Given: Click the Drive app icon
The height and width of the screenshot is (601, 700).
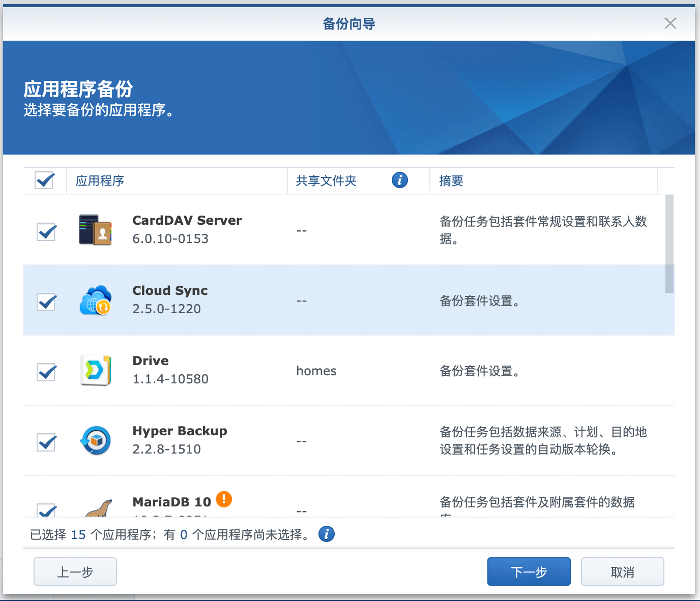Looking at the screenshot, I should coord(95,370).
